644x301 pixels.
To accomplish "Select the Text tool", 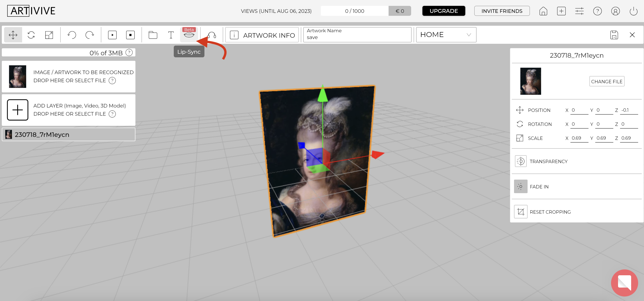I will (171, 35).
